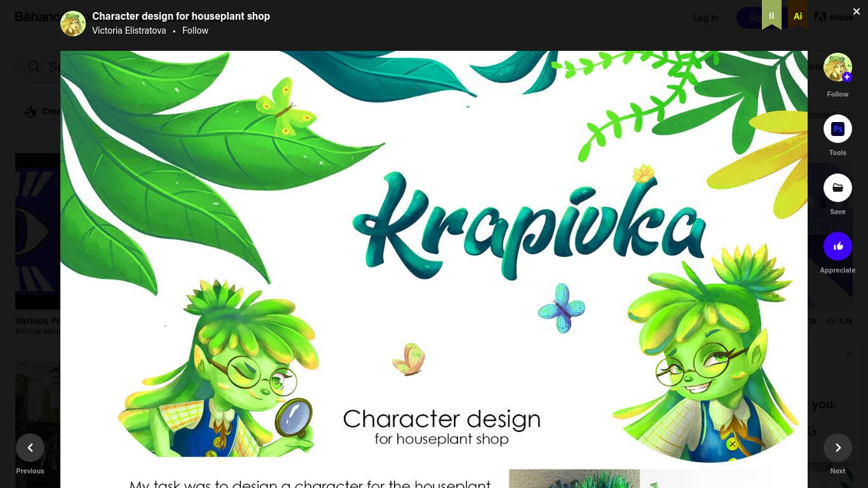868x488 pixels.
Task: Save project with the folder icon
Action: (x=837, y=188)
